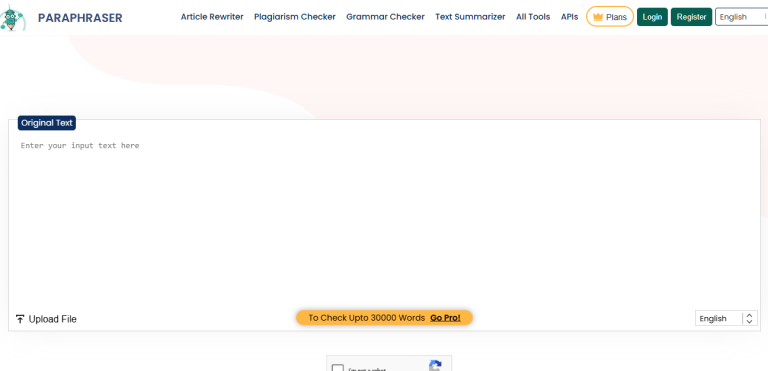
Task: Click the Plans button
Action: coord(610,17)
